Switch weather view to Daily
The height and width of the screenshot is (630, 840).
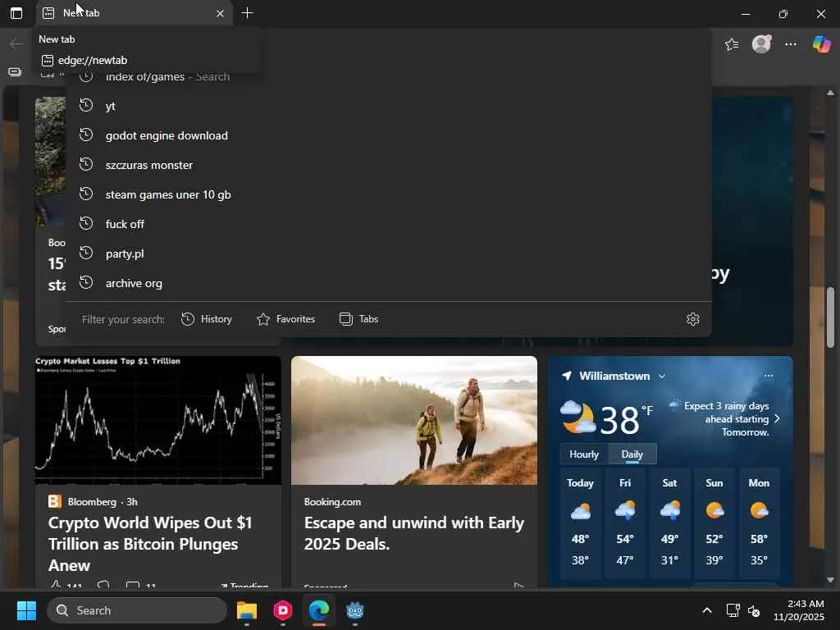[x=632, y=454]
